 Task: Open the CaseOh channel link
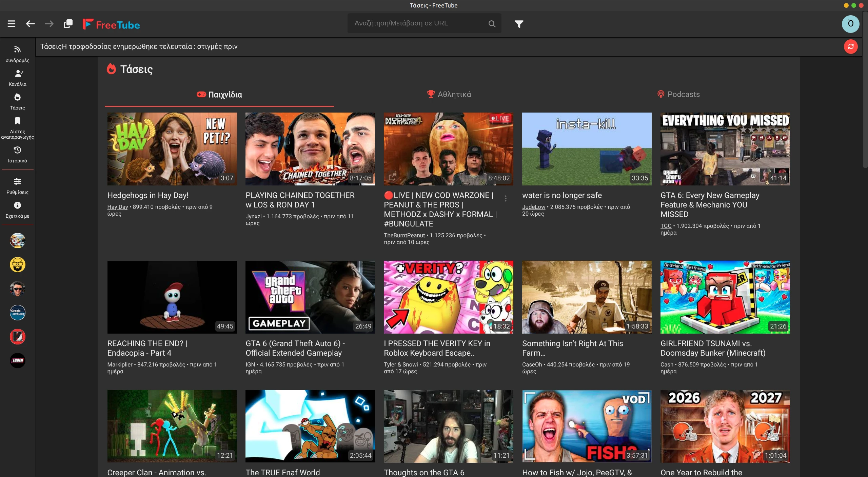point(532,364)
